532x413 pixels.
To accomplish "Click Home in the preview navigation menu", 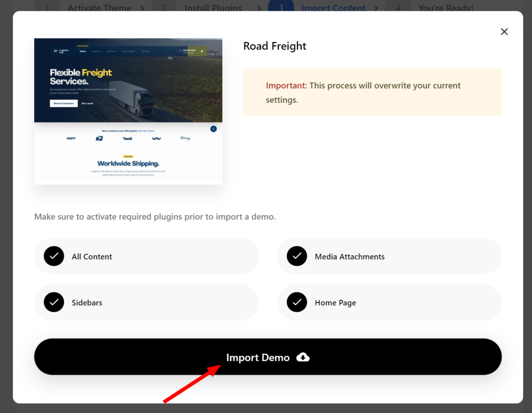I will coord(83,51).
